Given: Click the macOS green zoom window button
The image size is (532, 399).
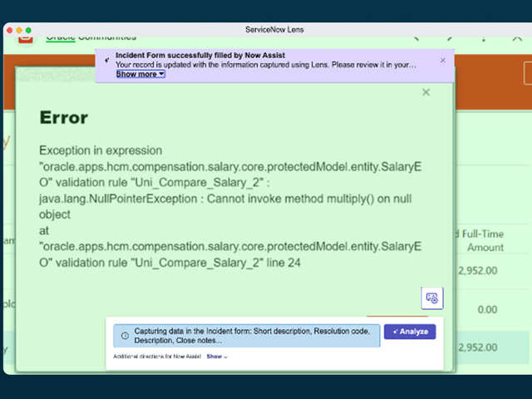Looking at the screenshot, I should [x=28, y=30].
